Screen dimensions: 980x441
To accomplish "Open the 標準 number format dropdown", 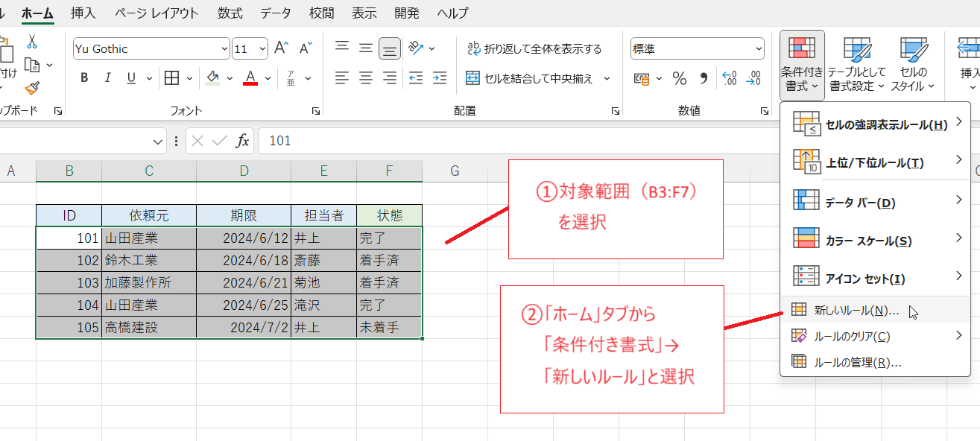I will point(758,49).
